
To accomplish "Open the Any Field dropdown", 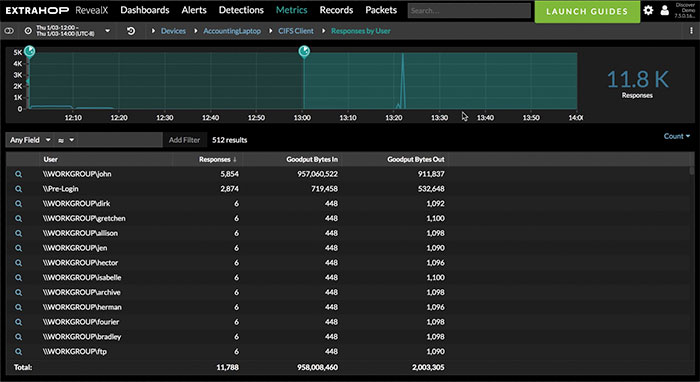I will (29, 140).
